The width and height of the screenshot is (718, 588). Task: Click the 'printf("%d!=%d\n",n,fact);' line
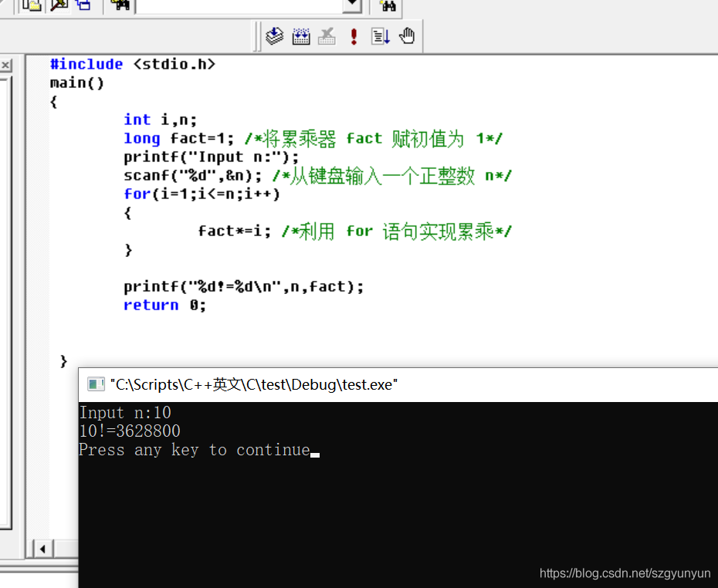click(244, 287)
